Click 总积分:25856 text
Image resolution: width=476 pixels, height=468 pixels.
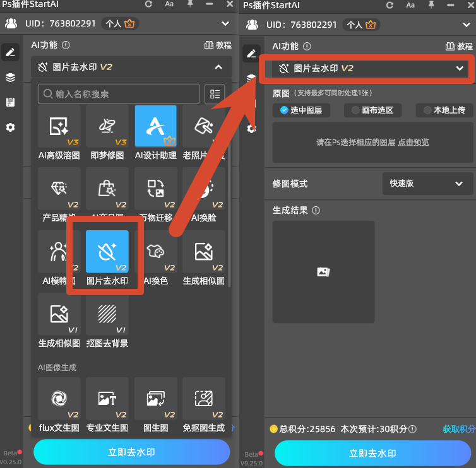tap(307, 429)
